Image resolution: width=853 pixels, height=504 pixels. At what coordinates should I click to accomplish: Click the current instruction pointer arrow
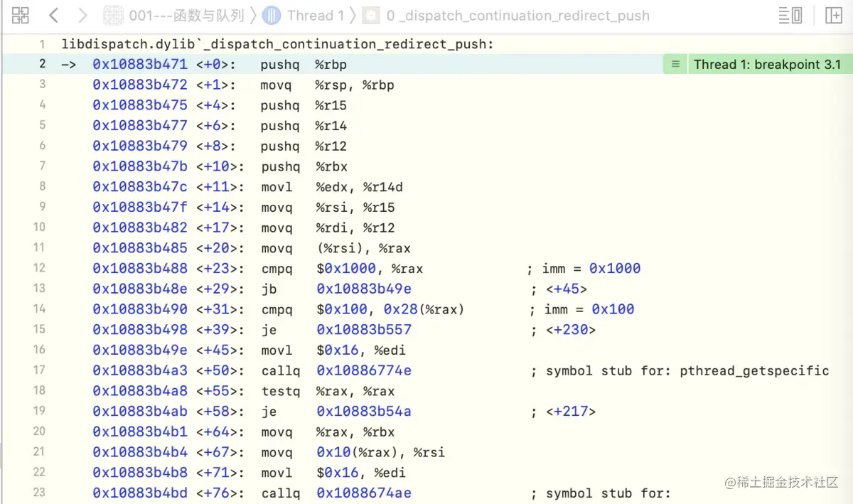pyautogui.click(x=68, y=64)
